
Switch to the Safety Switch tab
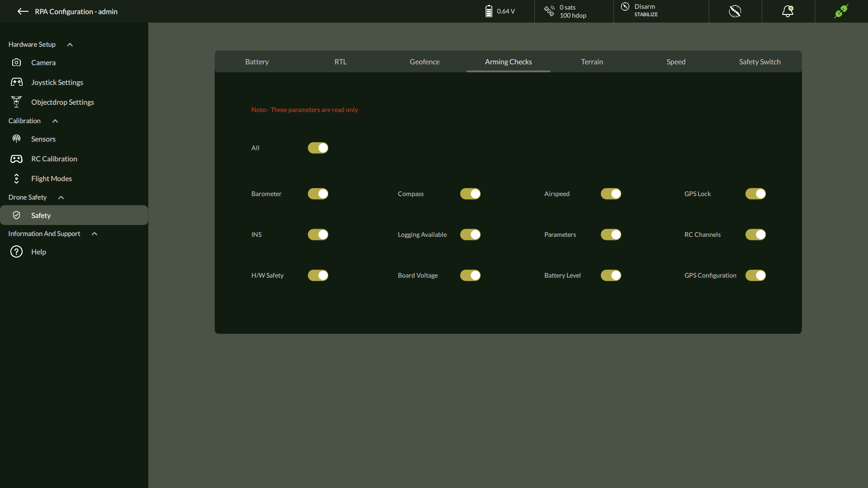pyautogui.click(x=760, y=62)
